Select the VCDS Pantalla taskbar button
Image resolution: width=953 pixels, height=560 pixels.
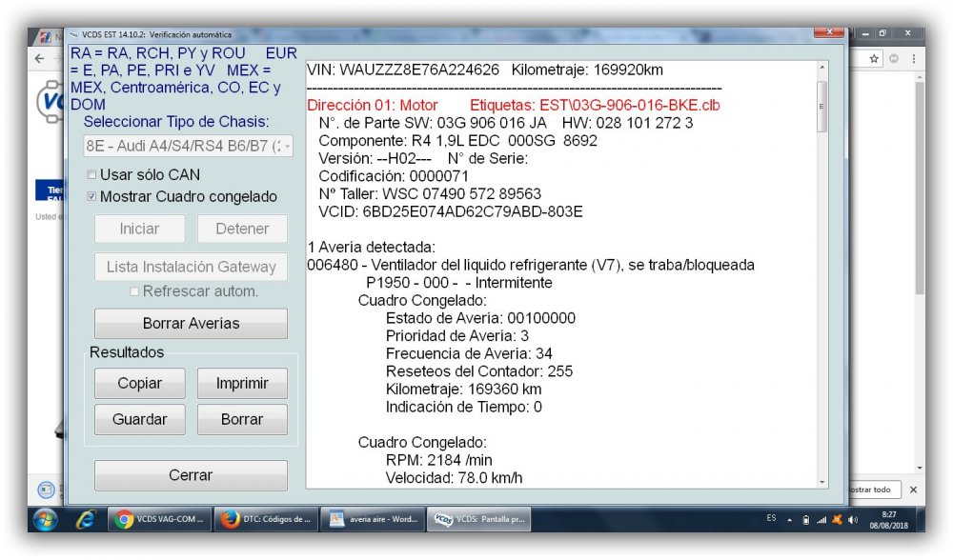click(x=479, y=520)
